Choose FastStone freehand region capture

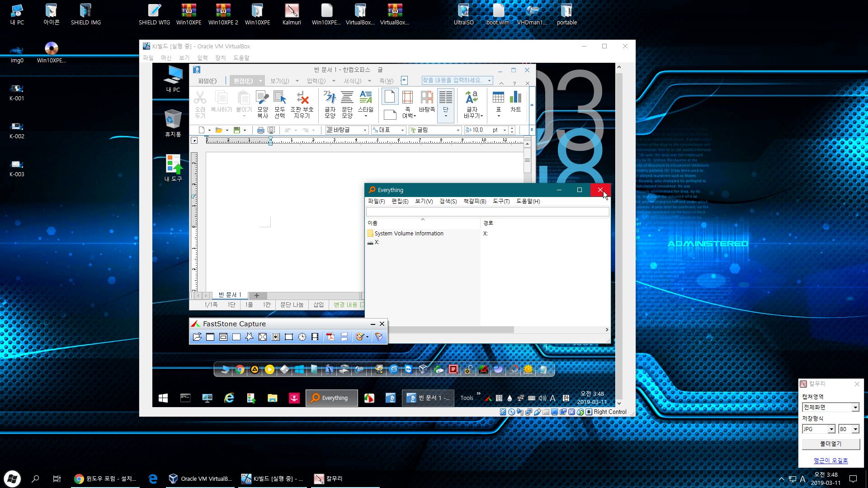[250, 337]
